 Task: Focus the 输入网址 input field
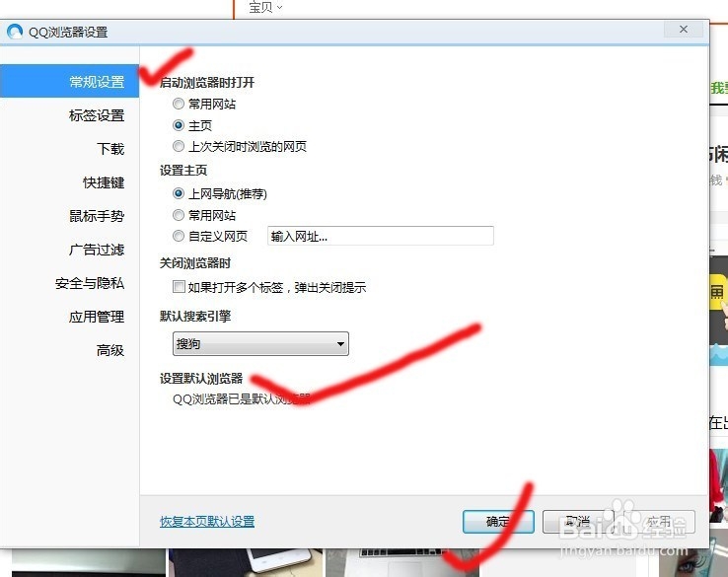[380, 236]
